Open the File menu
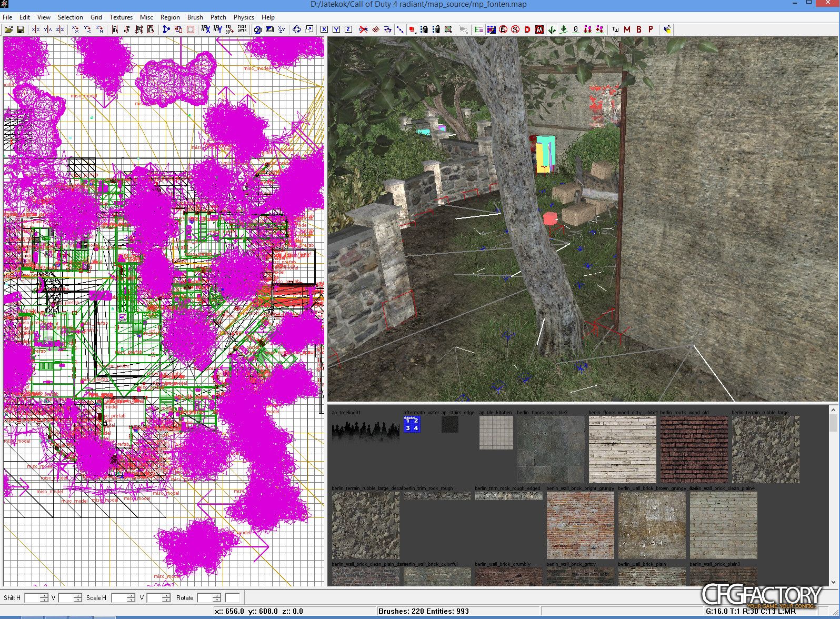The height and width of the screenshot is (619, 840). pyautogui.click(x=7, y=17)
